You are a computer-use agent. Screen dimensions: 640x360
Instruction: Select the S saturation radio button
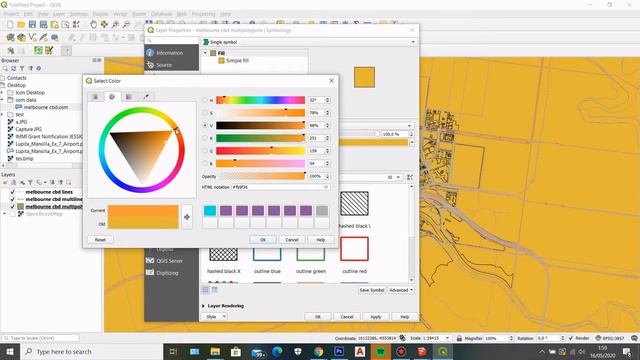(x=205, y=113)
